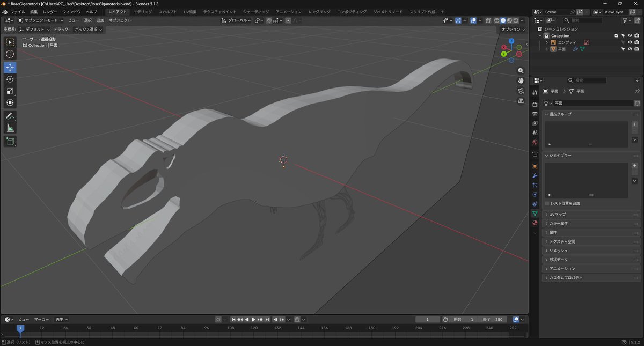Open the Material properties tab
The width and height of the screenshot is (644, 346).
pyautogui.click(x=535, y=223)
